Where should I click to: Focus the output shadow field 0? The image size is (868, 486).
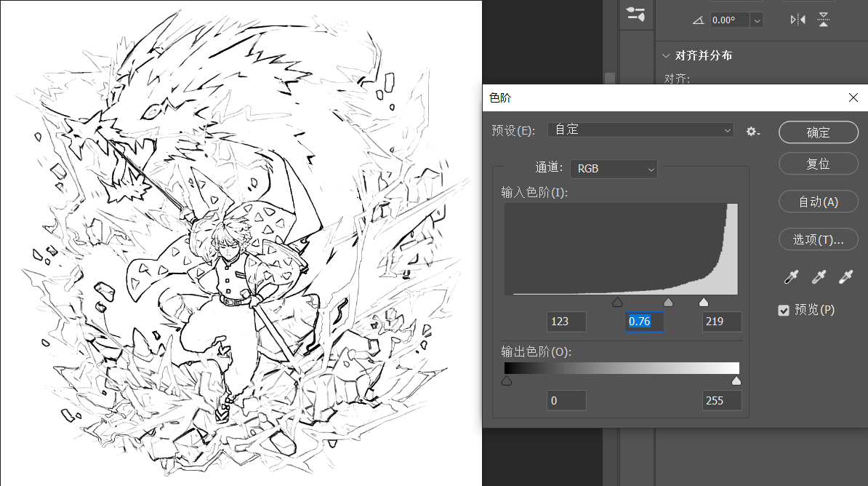point(566,401)
